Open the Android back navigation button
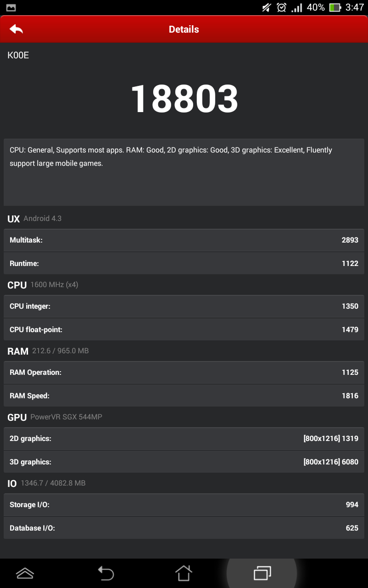The width and height of the screenshot is (368, 588). [x=105, y=573]
